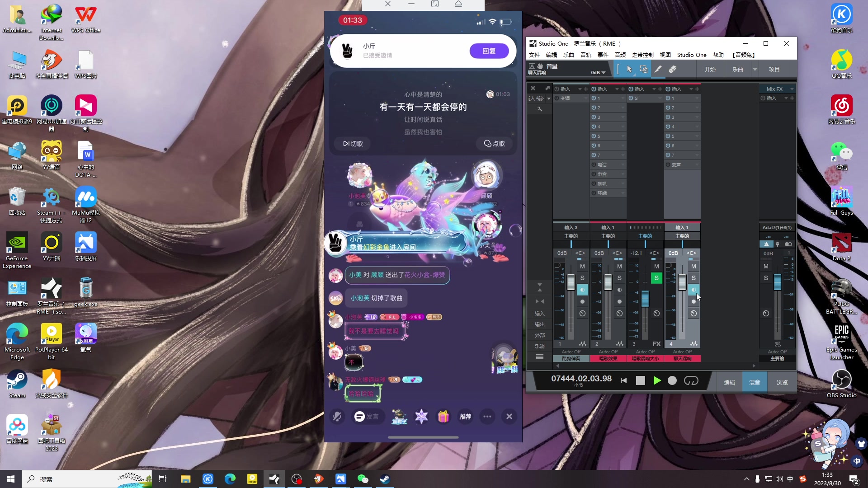Viewport: 868px width, 488px height.
Task: Toggle the Loop button in the transport
Action: (x=691, y=381)
